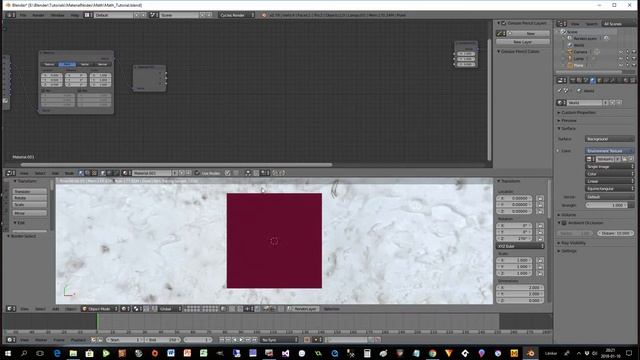Open the File menu
The width and height of the screenshot is (640, 360).
23,15
